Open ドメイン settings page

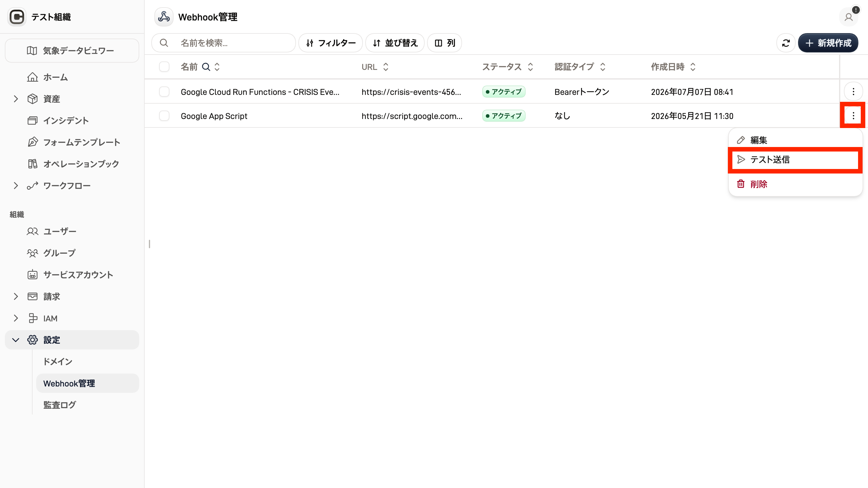point(88,362)
